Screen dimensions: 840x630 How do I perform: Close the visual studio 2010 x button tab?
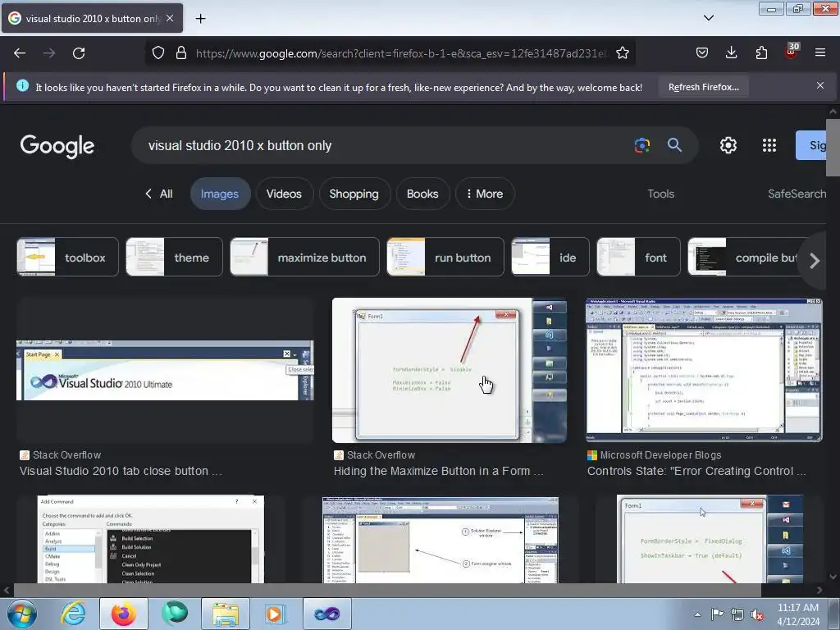pyautogui.click(x=170, y=18)
